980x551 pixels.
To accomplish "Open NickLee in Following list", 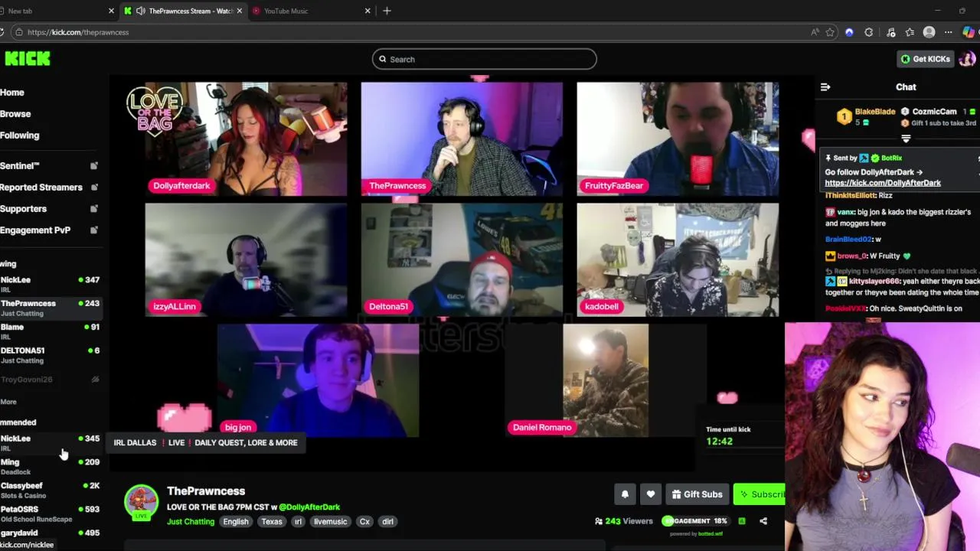I will pyautogui.click(x=50, y=284).
